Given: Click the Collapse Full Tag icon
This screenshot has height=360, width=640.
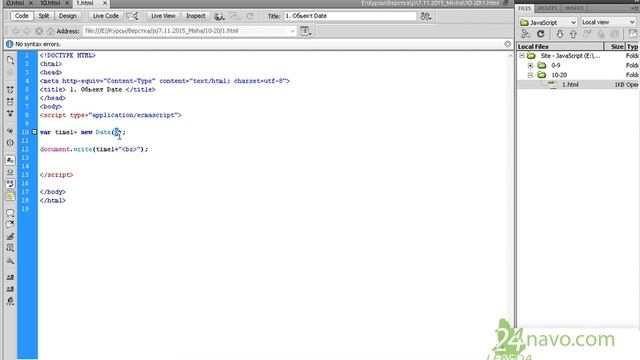Looking at the screenshot, I should point(10,89).
